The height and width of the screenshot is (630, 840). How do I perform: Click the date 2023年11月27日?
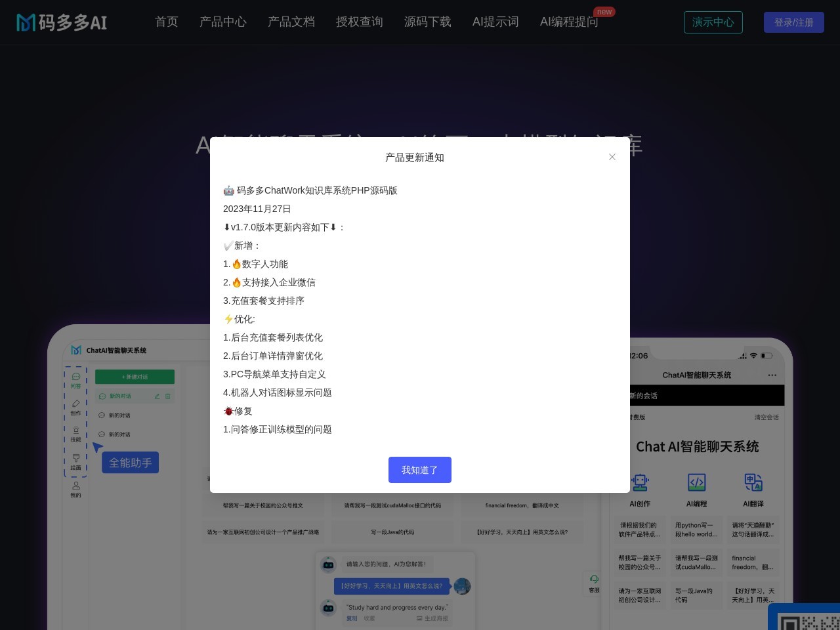pyautogui.click(x=257, y=209)
